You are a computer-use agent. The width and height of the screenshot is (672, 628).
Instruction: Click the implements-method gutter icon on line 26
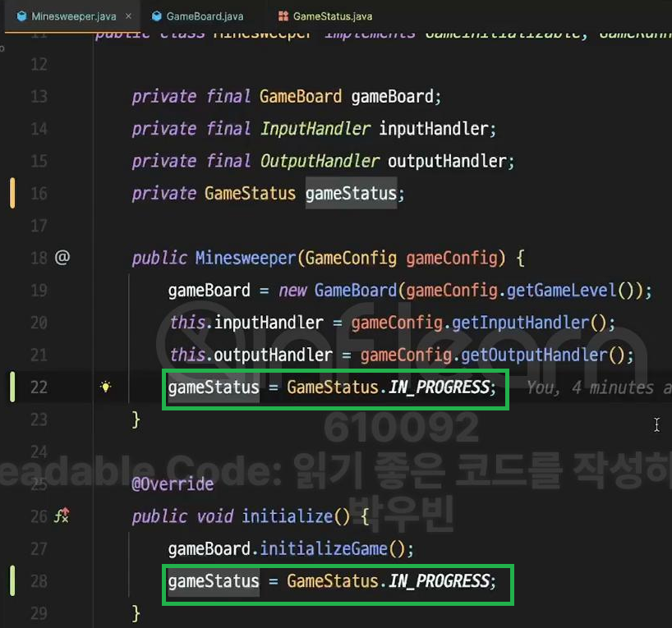pyautogui.click(x=62, y=516)
